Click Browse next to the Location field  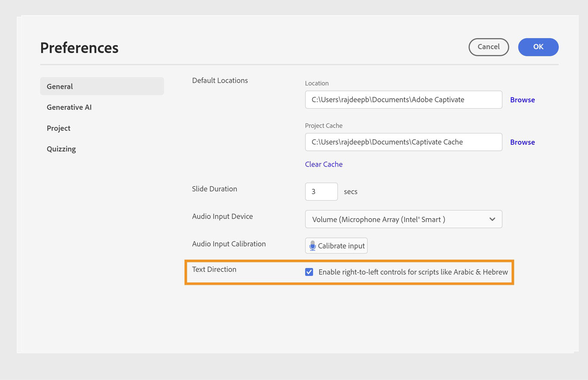[522, 99]
